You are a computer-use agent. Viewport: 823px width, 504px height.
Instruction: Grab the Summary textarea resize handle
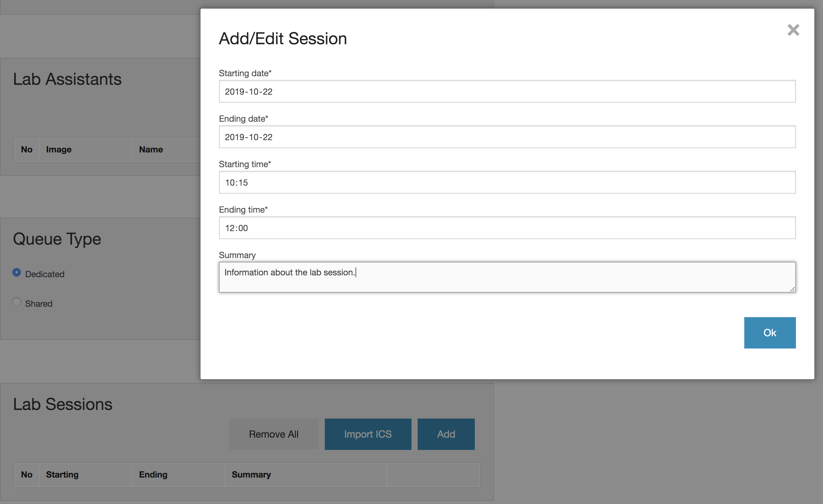pos(792,289)
